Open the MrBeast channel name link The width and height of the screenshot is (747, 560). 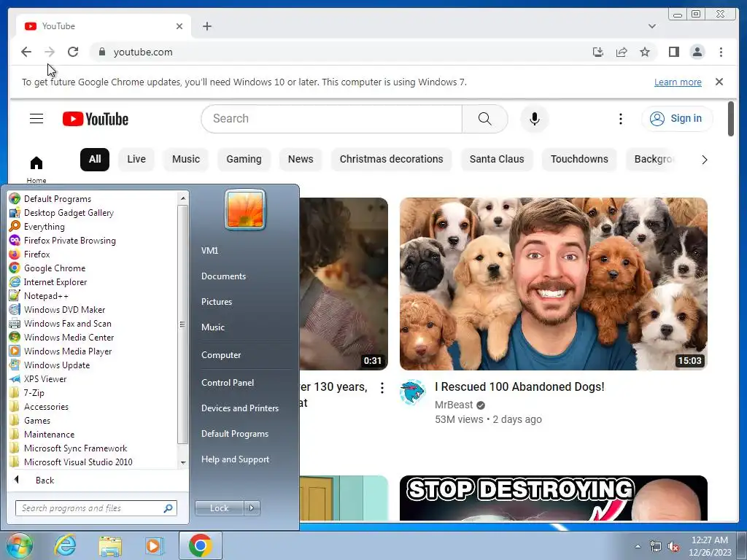coord(454,405)
